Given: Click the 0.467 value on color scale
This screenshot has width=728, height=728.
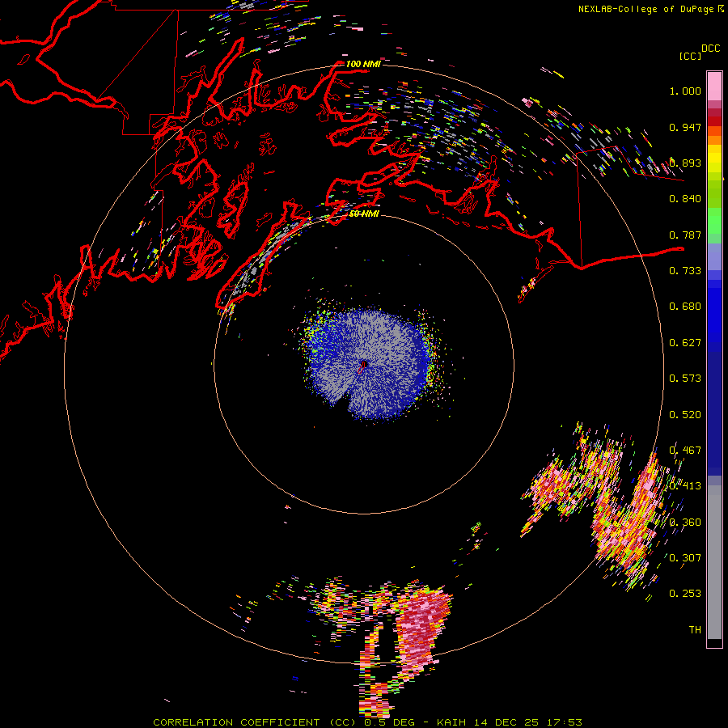Looking at the screenshot, I should (x=685, y=451).
